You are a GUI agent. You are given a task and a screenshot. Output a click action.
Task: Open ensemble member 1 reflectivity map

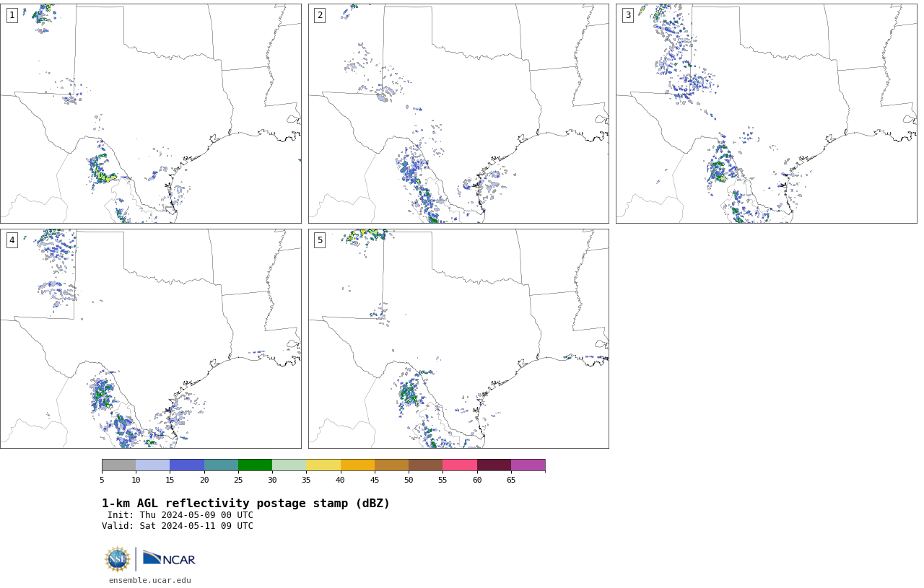pos(150,113)
